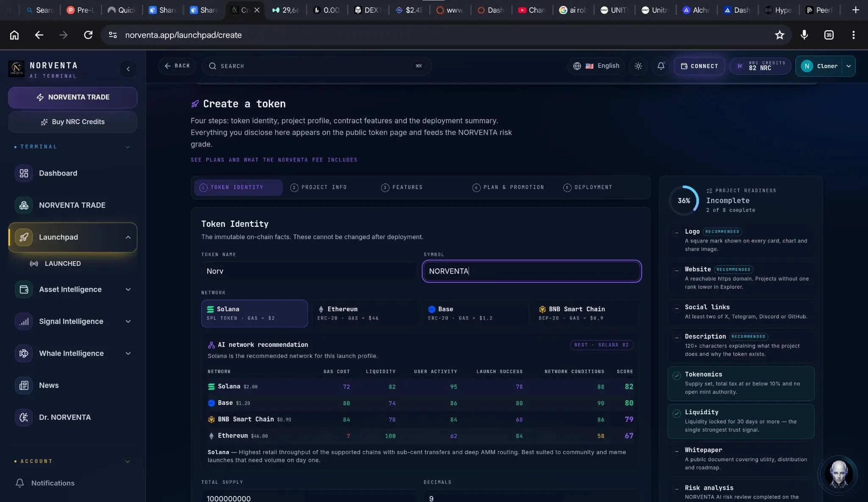Image resolution: width=868 pixels, height=502 pixels.
Task: Expand Whale Intelligence menu
Action: coord(128,353)
